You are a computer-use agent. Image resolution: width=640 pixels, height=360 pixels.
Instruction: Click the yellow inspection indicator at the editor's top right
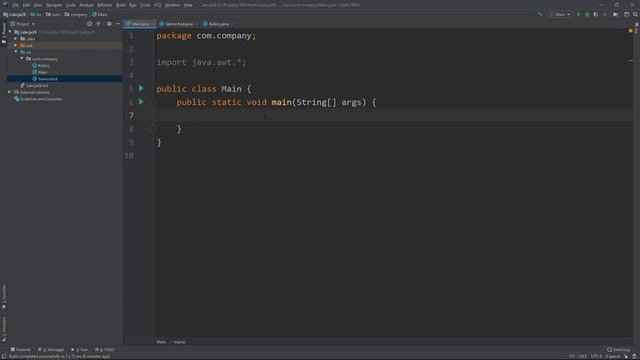631,31
